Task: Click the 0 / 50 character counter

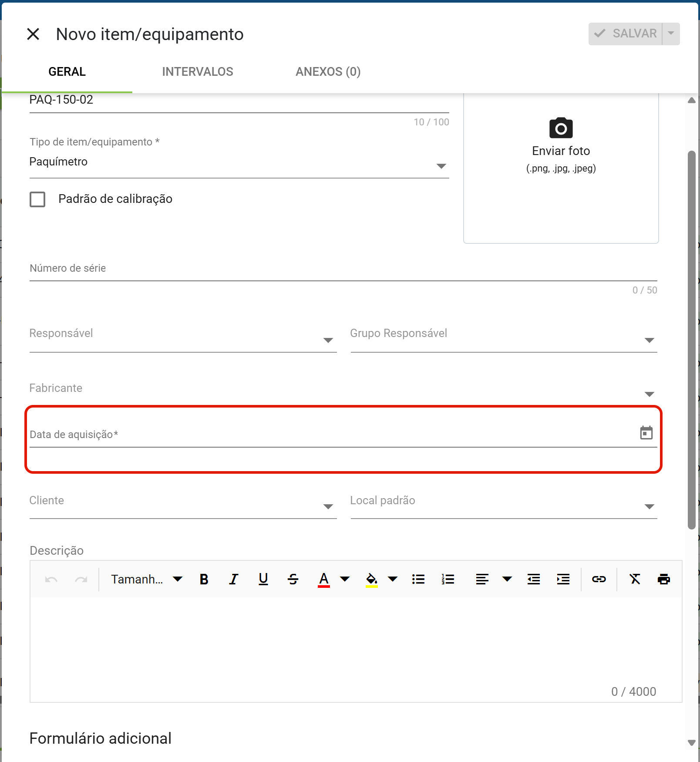Action: (645, 290)
